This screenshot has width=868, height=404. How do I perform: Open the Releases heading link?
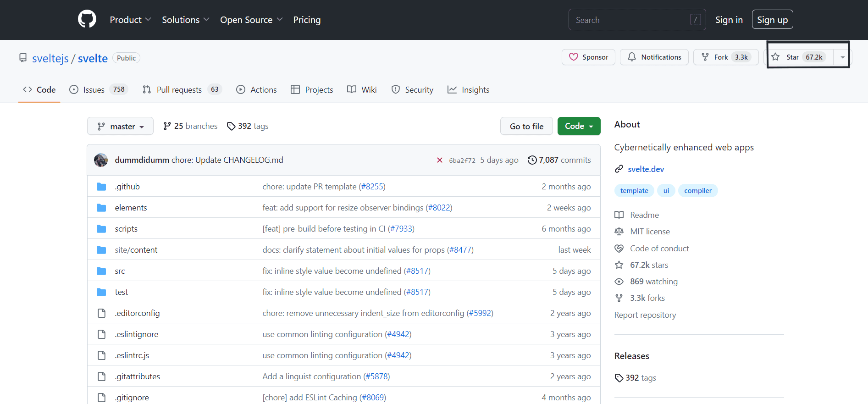(x=631, y=356)
